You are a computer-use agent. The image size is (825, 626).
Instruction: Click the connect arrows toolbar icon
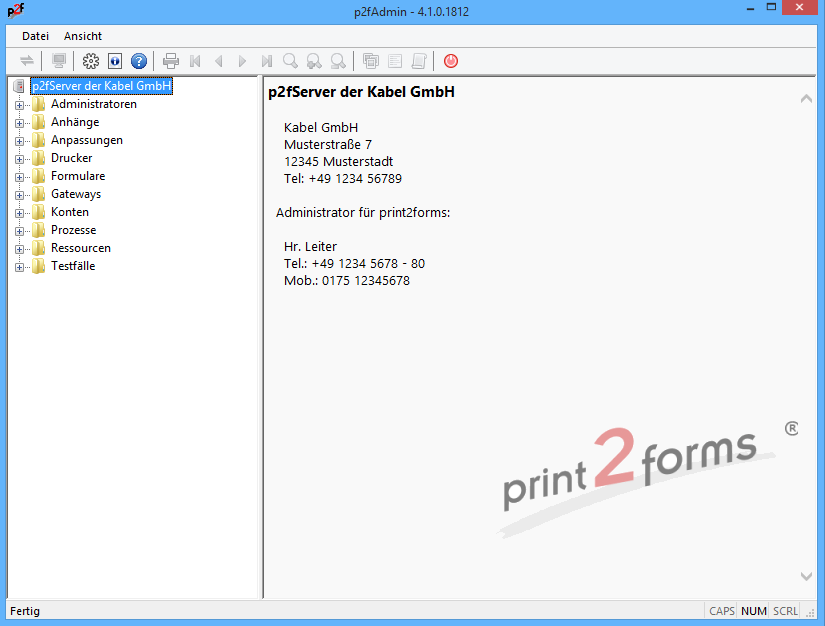click(27, 61)
